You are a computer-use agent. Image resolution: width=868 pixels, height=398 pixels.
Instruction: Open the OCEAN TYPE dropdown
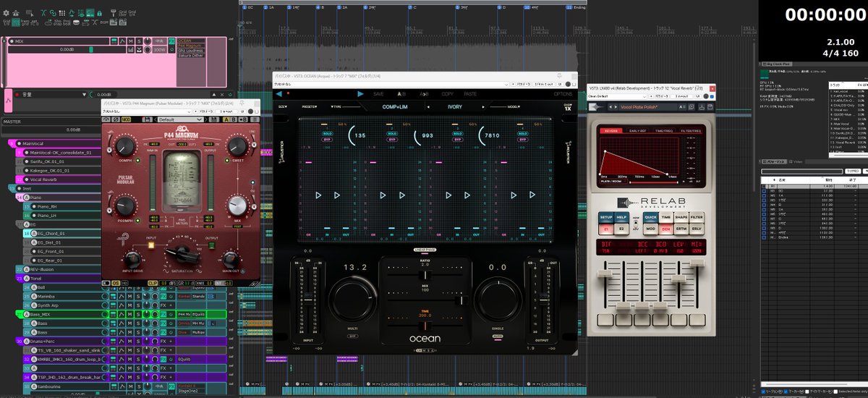336,106
